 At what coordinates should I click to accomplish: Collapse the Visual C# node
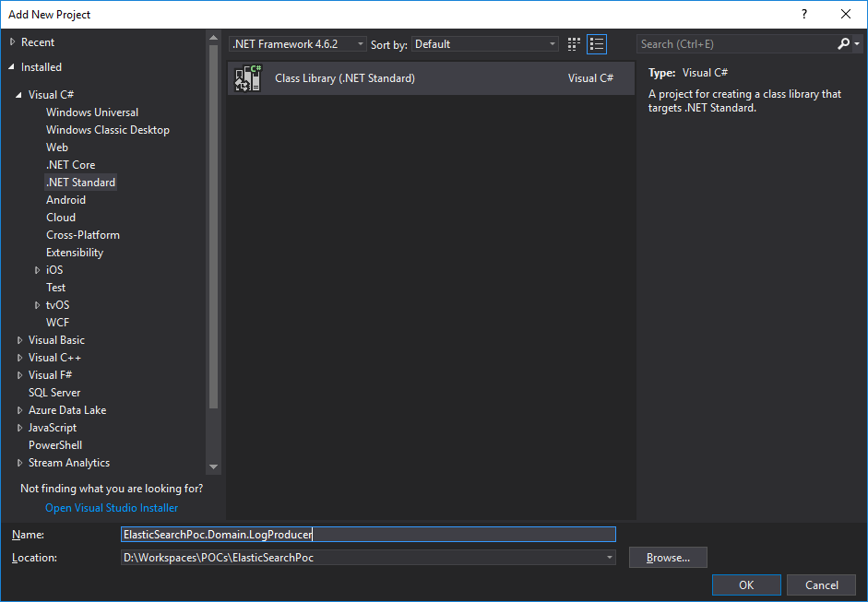(x=19, y=95)
